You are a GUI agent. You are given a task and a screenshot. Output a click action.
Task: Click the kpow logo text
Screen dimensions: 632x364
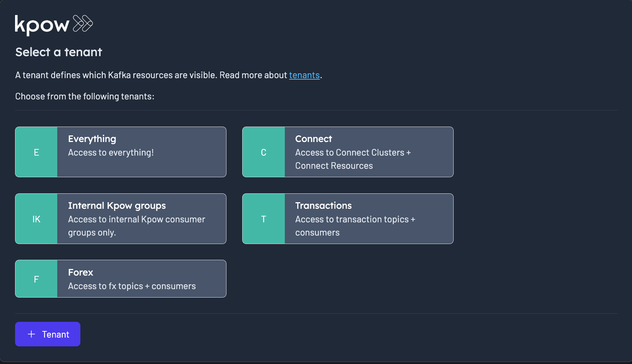point(42,25)
